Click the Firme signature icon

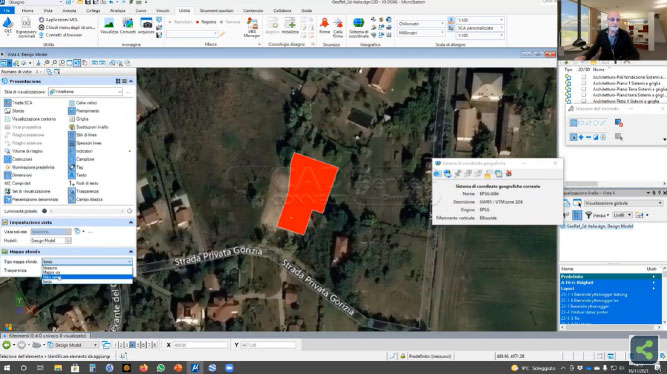pyautogui.click(x=325, y=26)
